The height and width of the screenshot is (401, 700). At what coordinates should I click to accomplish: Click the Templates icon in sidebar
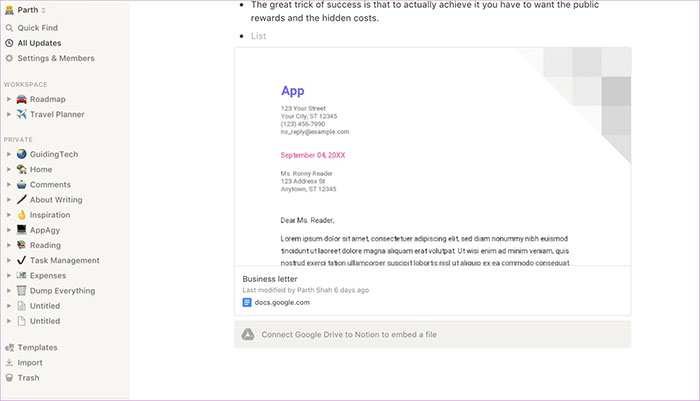click(9, 348)
